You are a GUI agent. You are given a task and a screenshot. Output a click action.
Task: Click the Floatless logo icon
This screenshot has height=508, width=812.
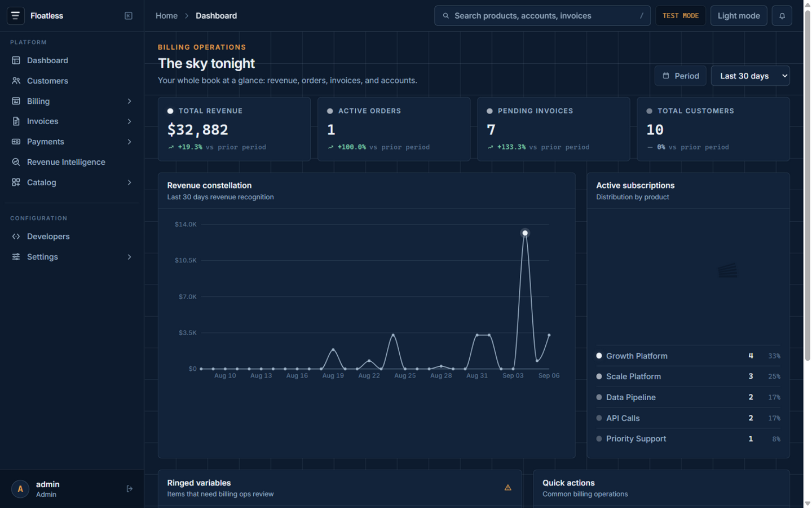click(x=16, y=16)
